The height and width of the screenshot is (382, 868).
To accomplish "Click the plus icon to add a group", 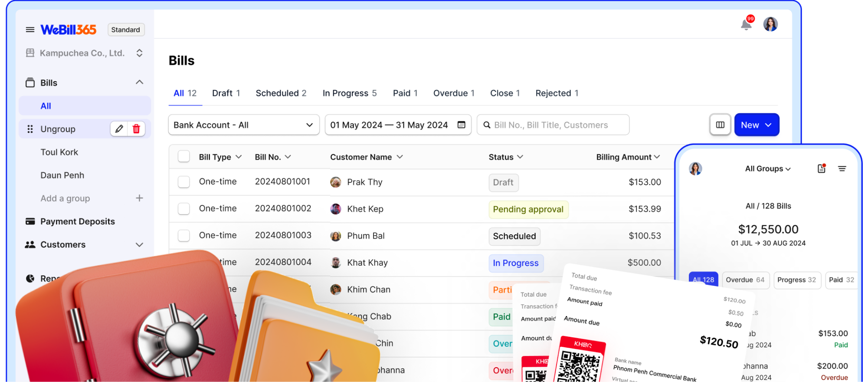I will point(139,198).
